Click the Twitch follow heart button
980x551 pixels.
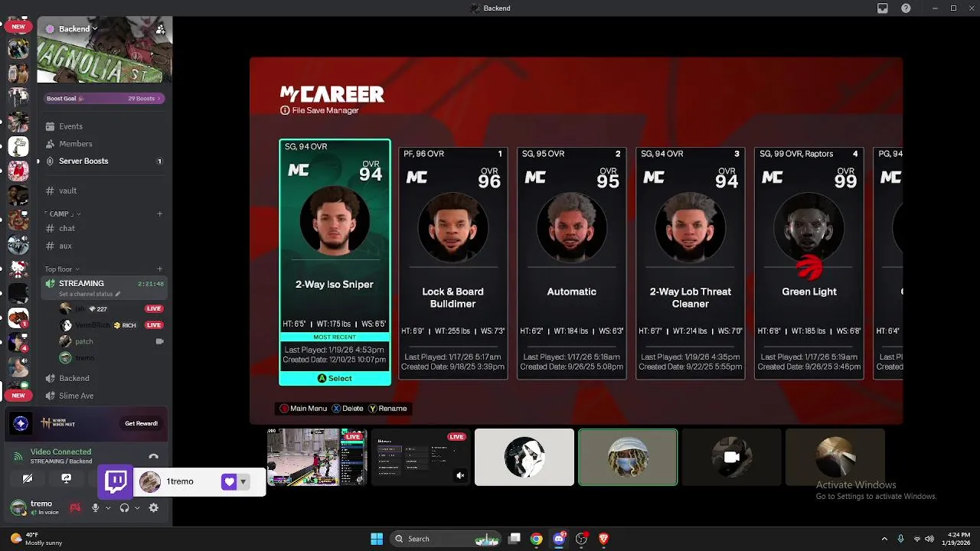coord(229,482)
